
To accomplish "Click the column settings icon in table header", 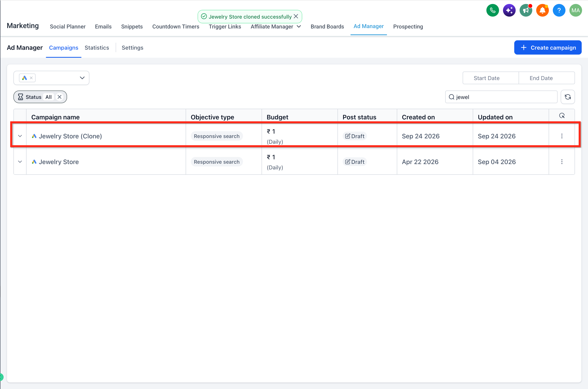I will pyautogui.click(x=562, y=116).
